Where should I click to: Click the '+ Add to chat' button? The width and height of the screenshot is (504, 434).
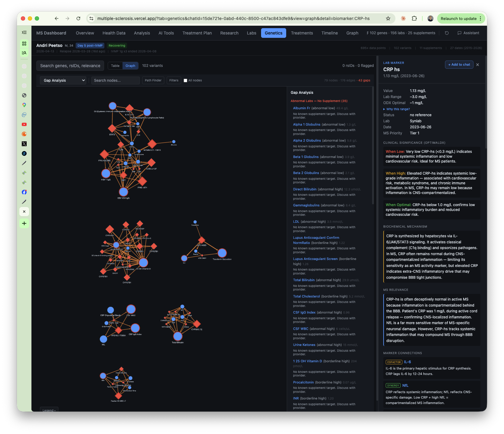(x=459, y=64)
